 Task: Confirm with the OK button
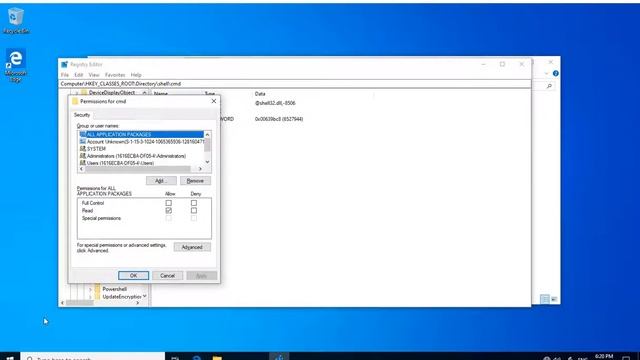(133, 276)
